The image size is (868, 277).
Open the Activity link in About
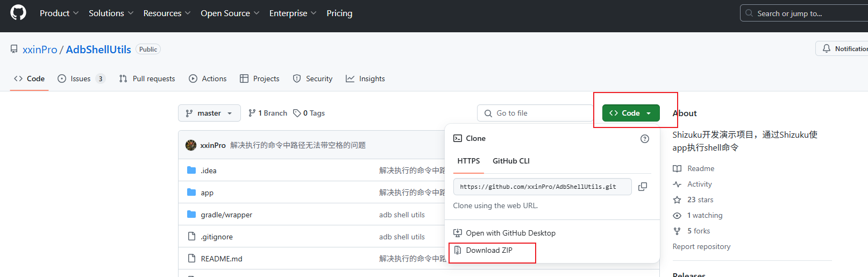(x=700, y=184)
